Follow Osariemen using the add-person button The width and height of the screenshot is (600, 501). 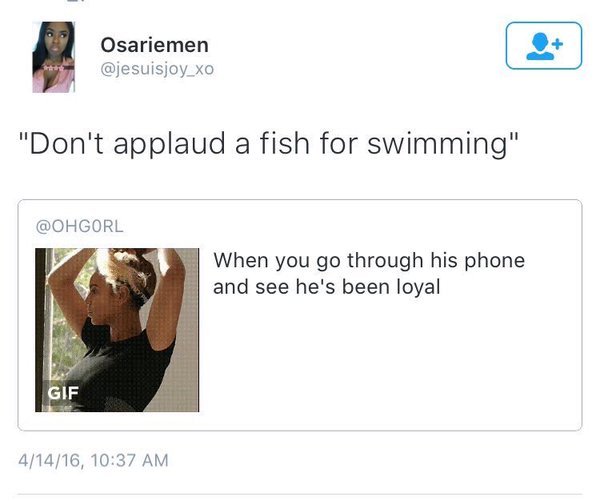coord(544,46)
